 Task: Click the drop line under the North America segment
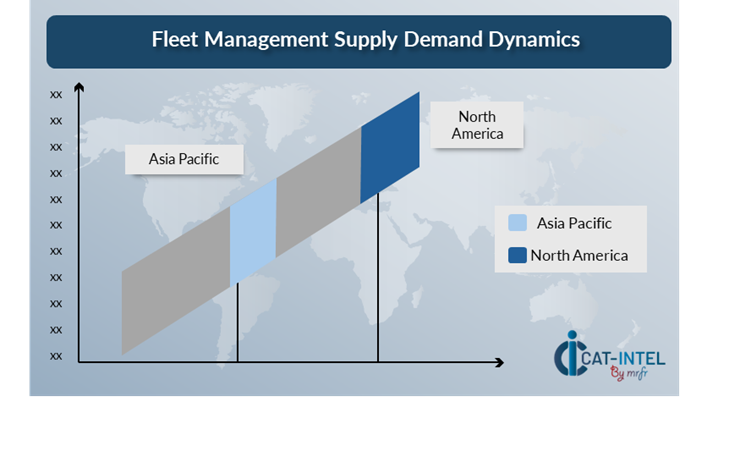(378, 285)
